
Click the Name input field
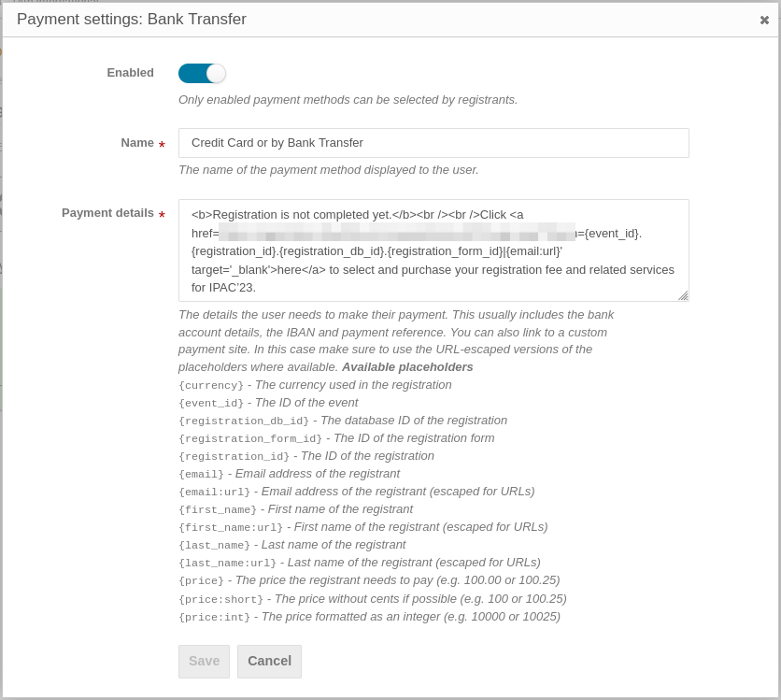[x=433, y=143]
